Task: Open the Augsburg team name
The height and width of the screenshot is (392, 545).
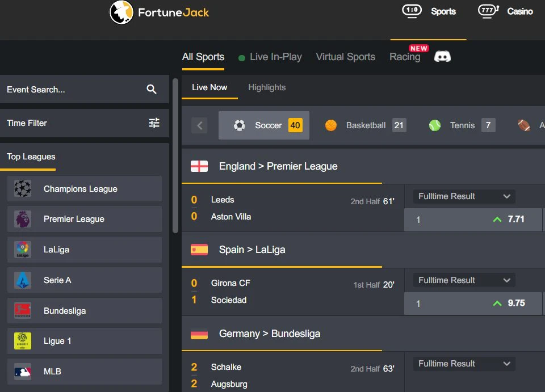Action: pyautogui.click(x=229, y=384)
